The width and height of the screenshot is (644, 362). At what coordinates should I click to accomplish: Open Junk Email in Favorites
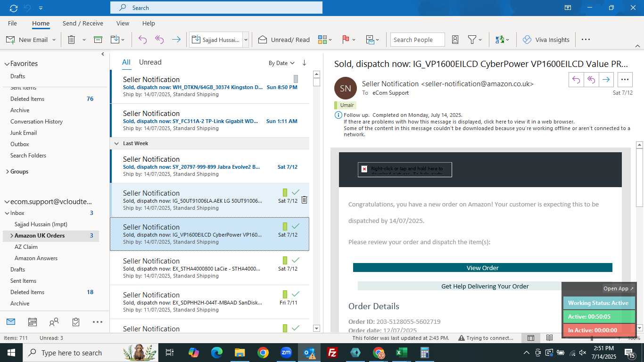(24, 133)
